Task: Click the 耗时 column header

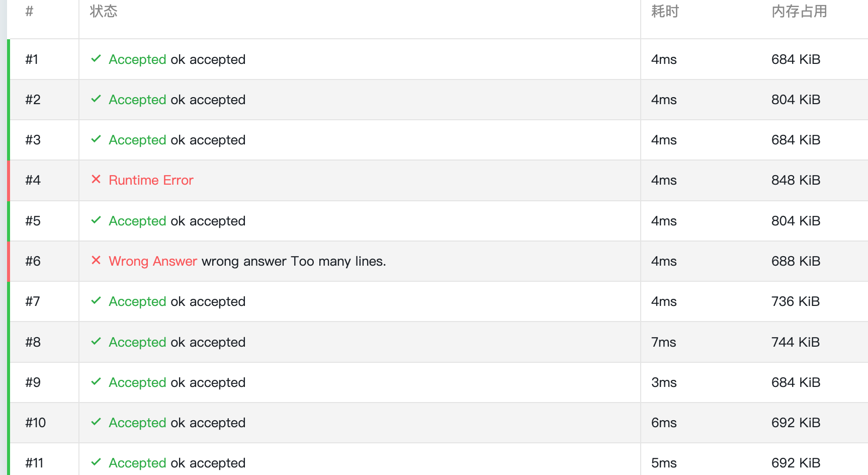Action: [665, 12]
